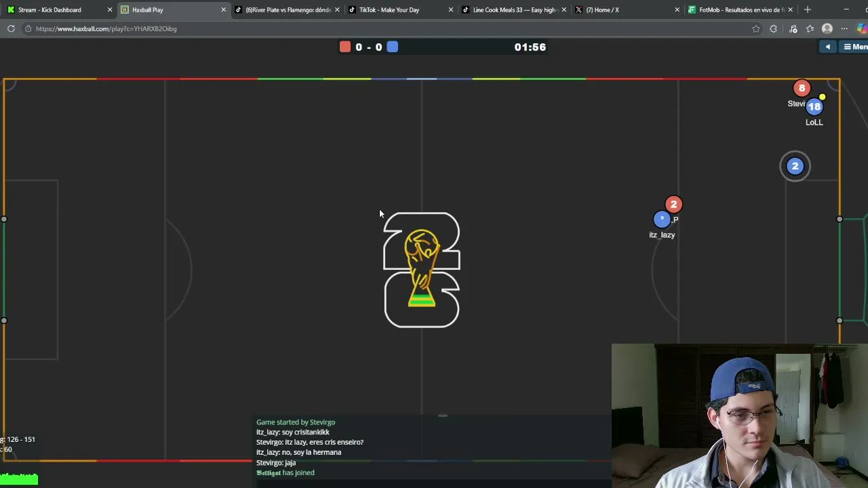Open the Line Cook Meals 33 tab

[513, 9]
